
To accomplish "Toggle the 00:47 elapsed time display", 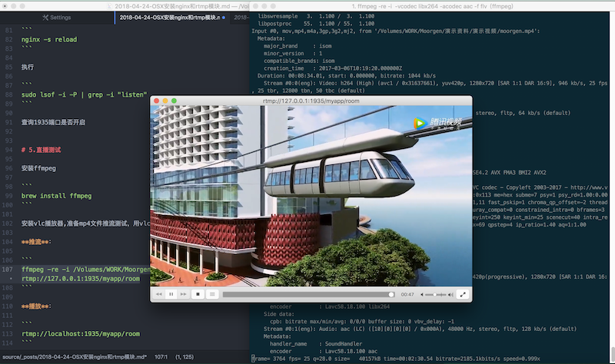I will point(407,294).
